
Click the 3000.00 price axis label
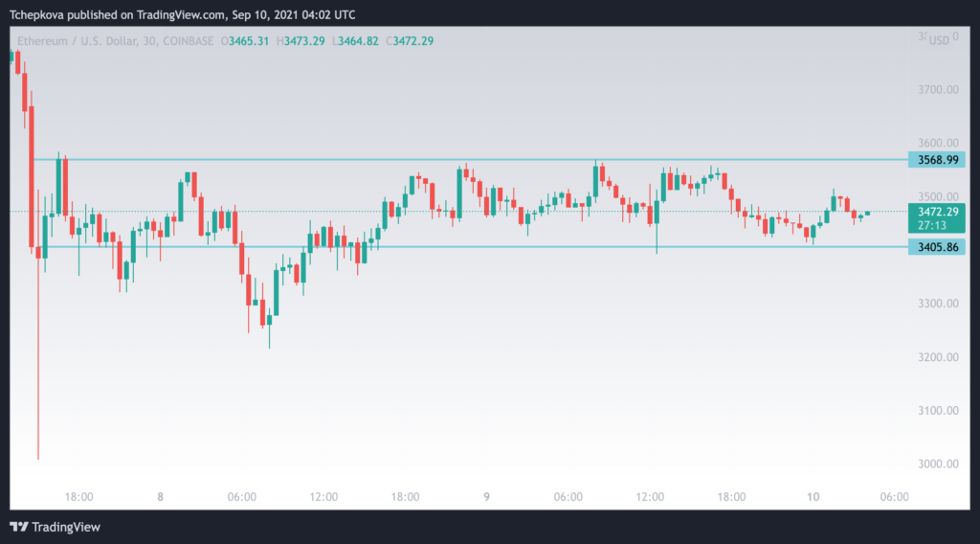tap(938, 464)
